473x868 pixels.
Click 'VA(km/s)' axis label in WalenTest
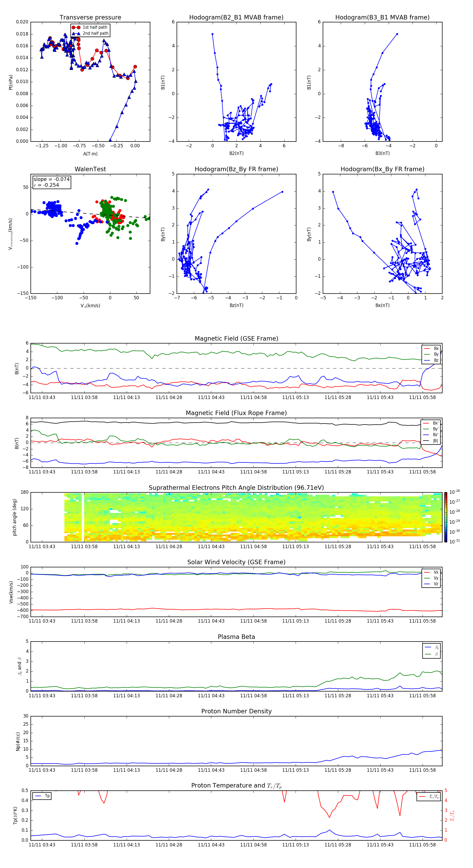click(x=90, y=306)
